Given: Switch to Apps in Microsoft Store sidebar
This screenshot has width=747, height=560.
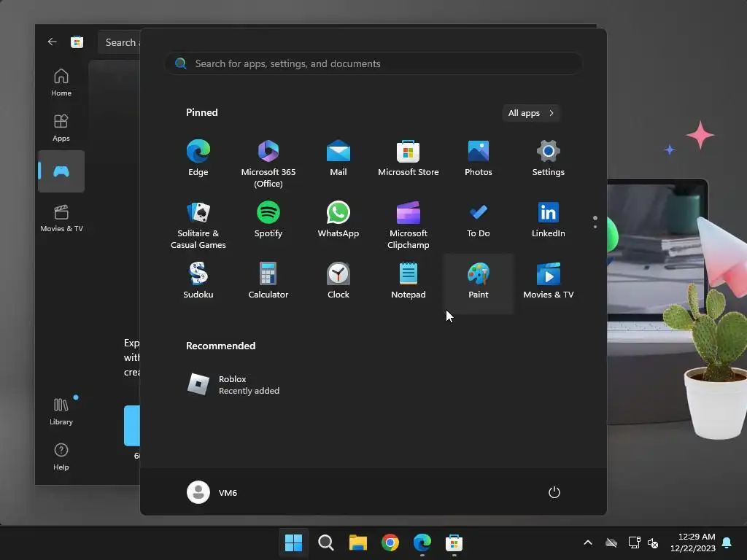Looking at the screenshot, I should pos(61,128).
